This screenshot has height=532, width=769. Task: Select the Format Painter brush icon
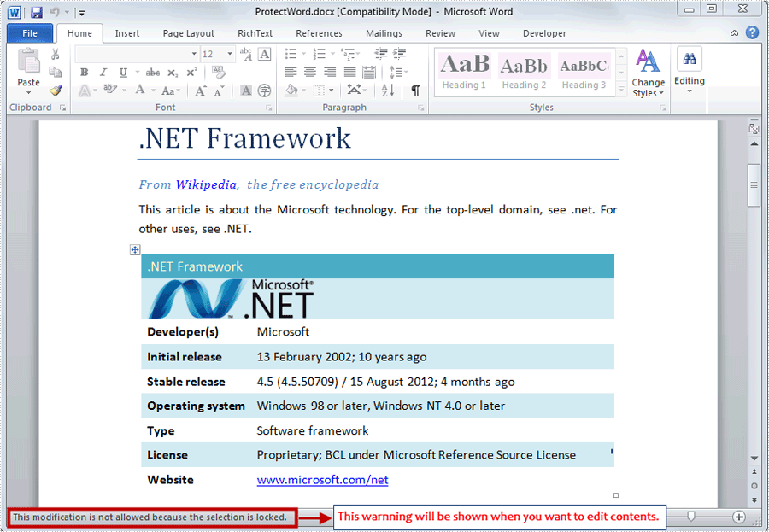point(56,91)
